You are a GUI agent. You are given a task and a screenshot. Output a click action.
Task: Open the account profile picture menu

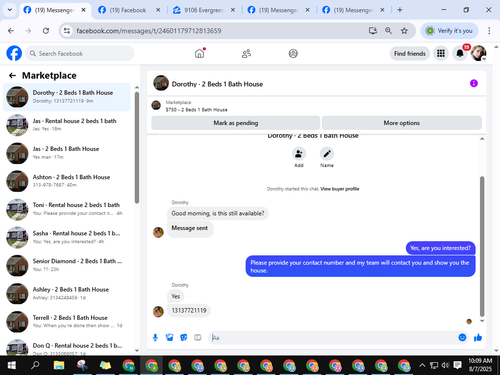tap(478, 53)
